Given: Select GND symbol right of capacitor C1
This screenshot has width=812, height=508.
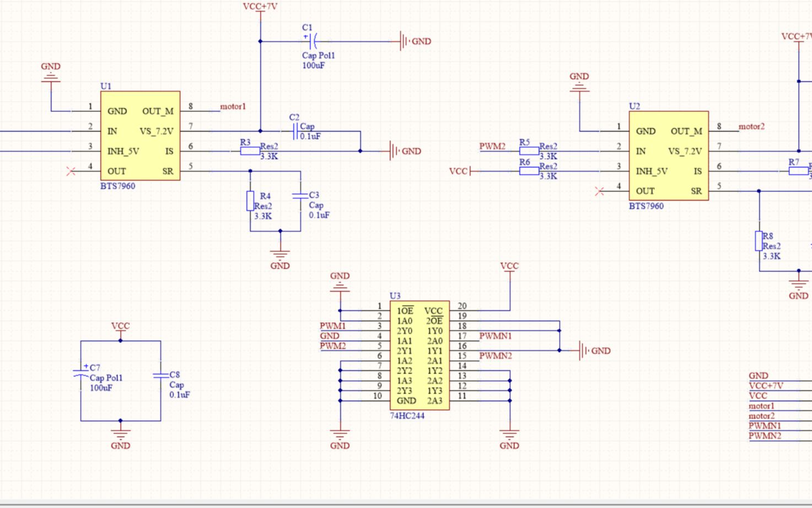Looking at the screenshot, I should [416, 41].
